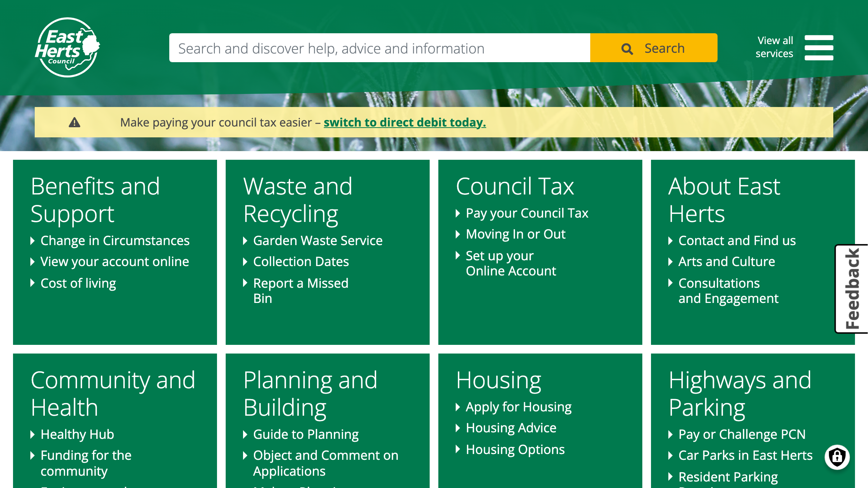This screenshot has width=868, height=488.
Task: Click the warning triangle in the alert banner
Action: [74, 122]
